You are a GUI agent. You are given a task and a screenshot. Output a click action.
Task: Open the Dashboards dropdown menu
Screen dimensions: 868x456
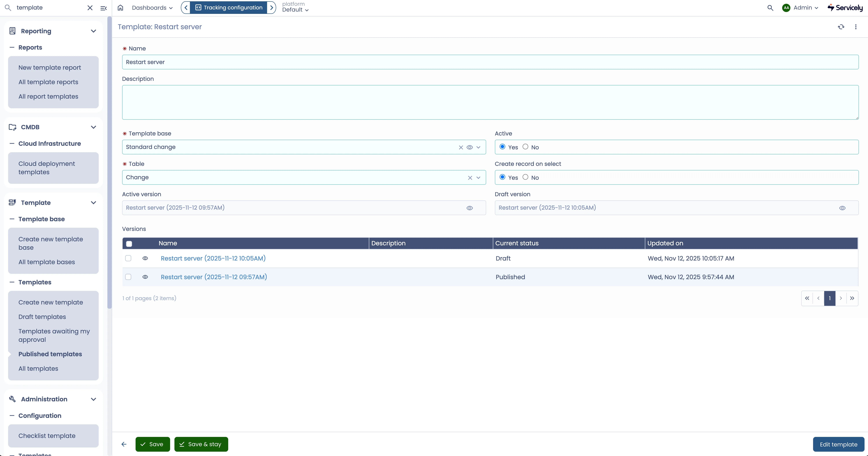point(152,8)
